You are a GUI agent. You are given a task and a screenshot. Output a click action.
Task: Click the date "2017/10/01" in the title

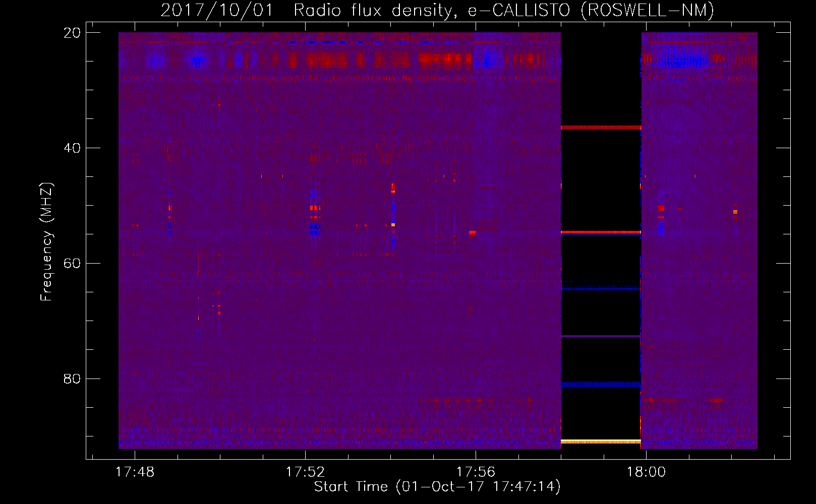coord(216,10)
